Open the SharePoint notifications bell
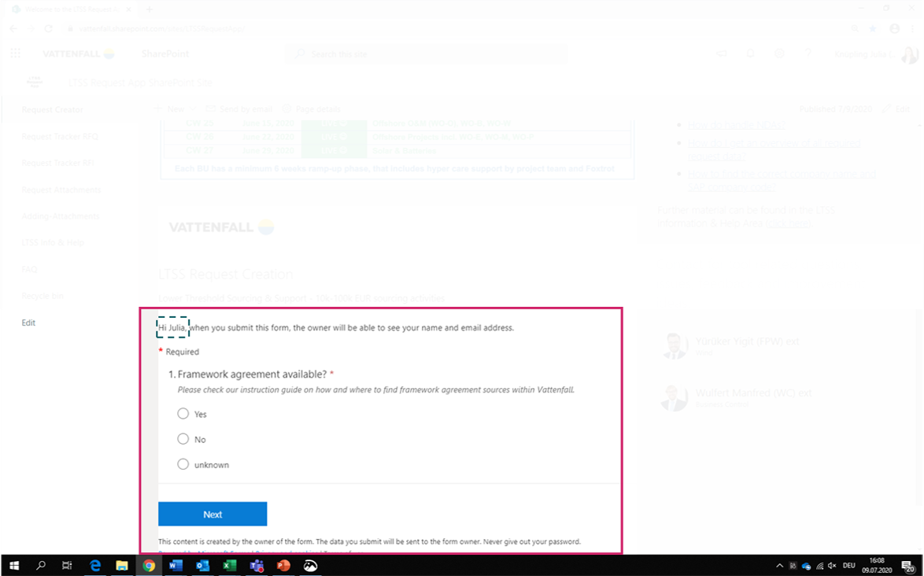Viewport: 924px width, 576px height. click(750, 54)
